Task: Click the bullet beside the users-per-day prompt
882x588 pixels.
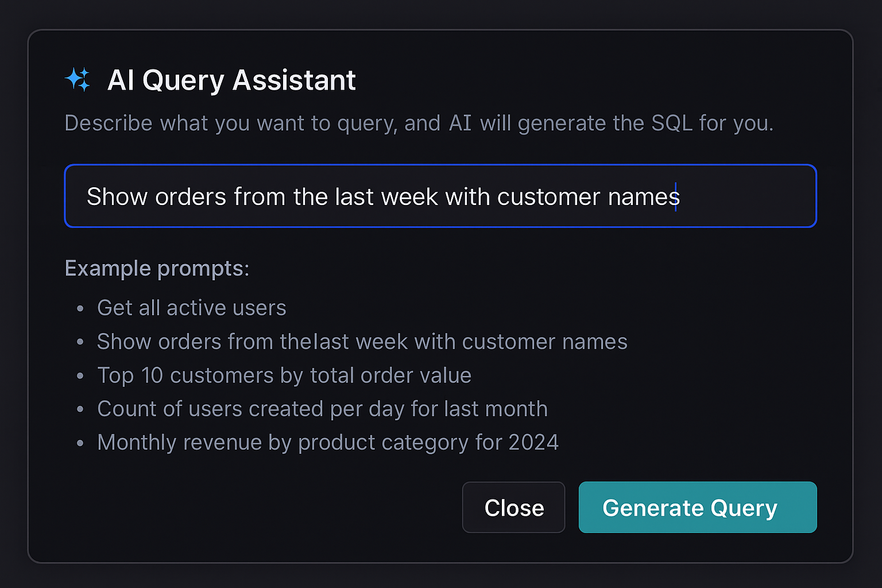Action: [80, 409]
